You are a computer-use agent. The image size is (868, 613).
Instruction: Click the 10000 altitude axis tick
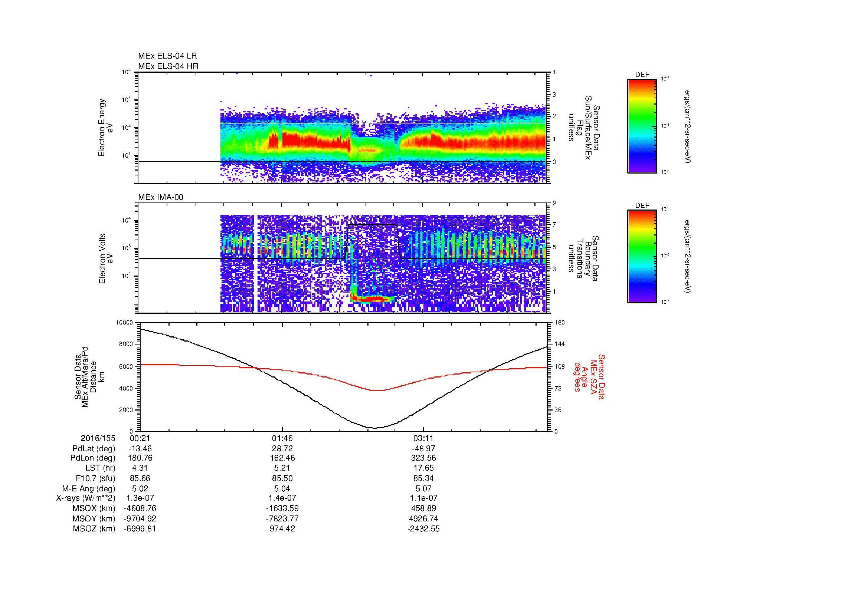pyautogui.click(x=125, y=323)
